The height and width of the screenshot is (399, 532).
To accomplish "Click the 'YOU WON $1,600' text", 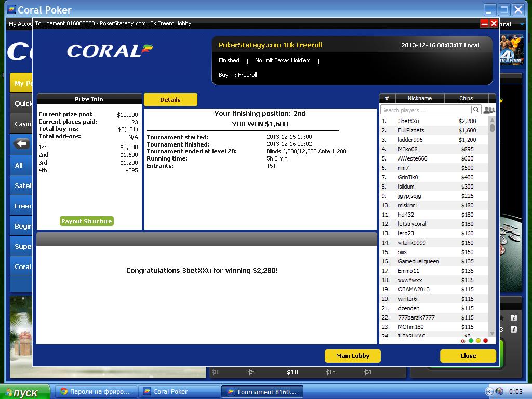I will tap(260, 124).
